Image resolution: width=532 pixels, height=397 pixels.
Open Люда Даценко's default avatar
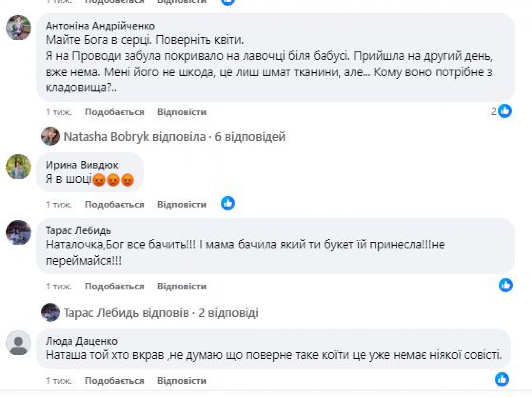[18, 343]
